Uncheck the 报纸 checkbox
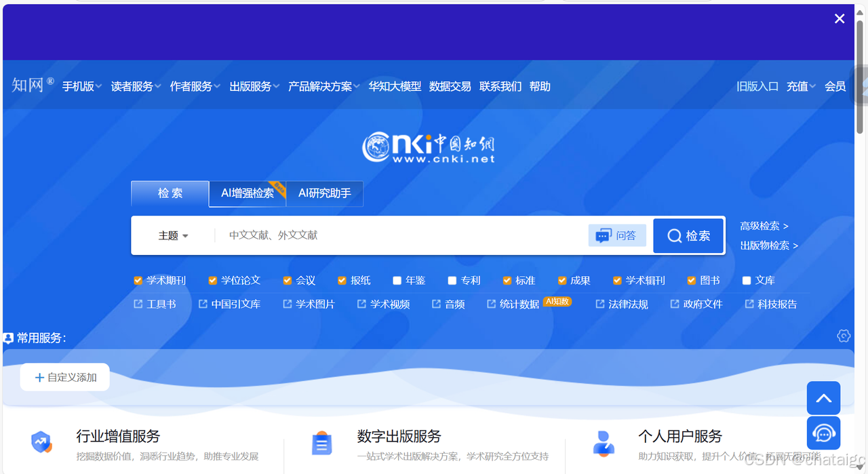Viewport: 868px width, 474px height. pos(342,280)
